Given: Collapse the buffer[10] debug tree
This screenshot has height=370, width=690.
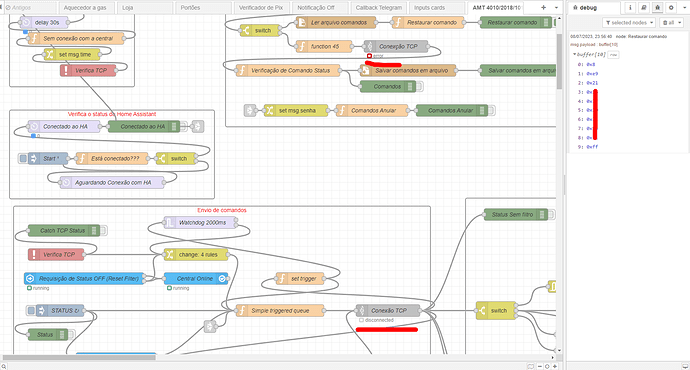Looking at the screenshot, I should 574,55.
